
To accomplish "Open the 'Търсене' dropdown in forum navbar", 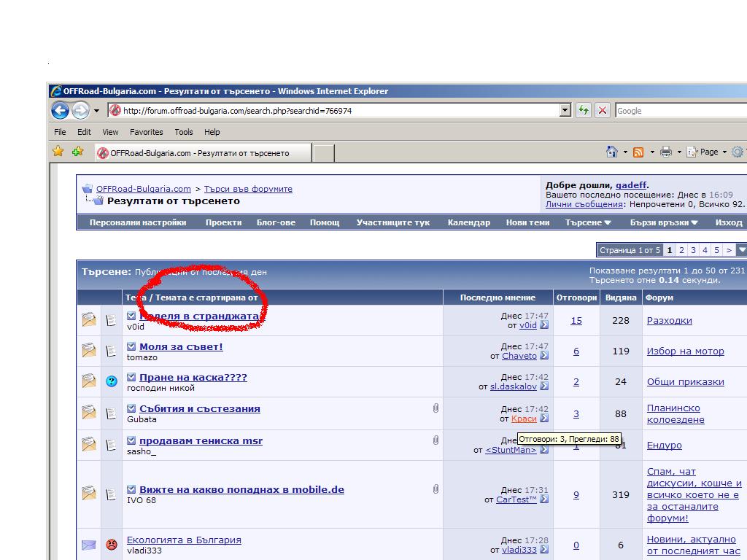I will point(588,222).
